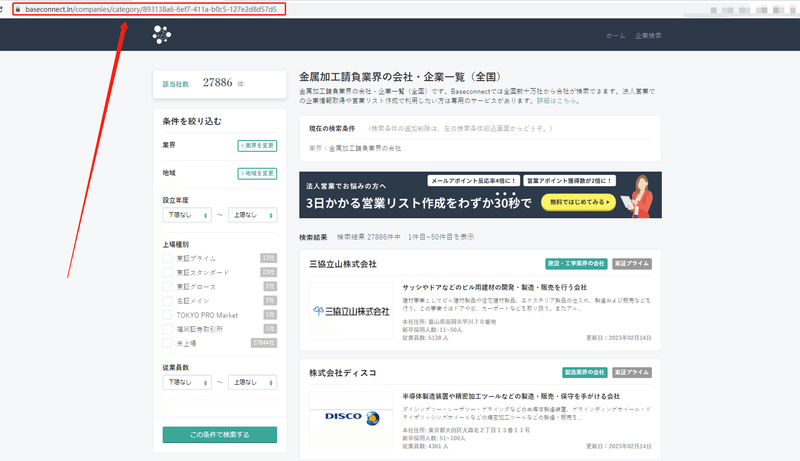
Task: Click the 製造業界の会社 tag
Action: [585, 372]
